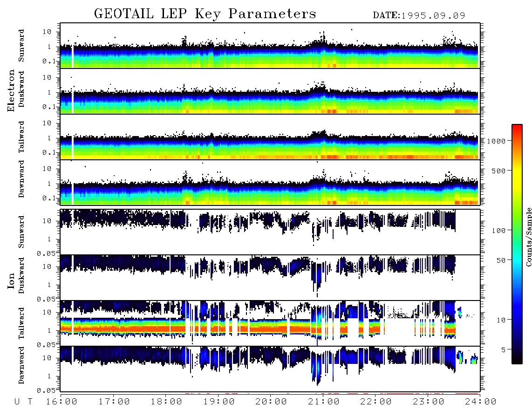Click the red-orange band in Ion Tailward panel
This screenshot has width=532, height=410.
click(x=258, y=328)
